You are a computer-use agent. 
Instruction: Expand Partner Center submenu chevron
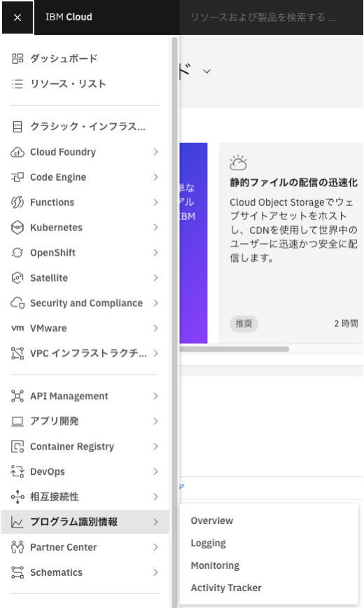[155, 547]
